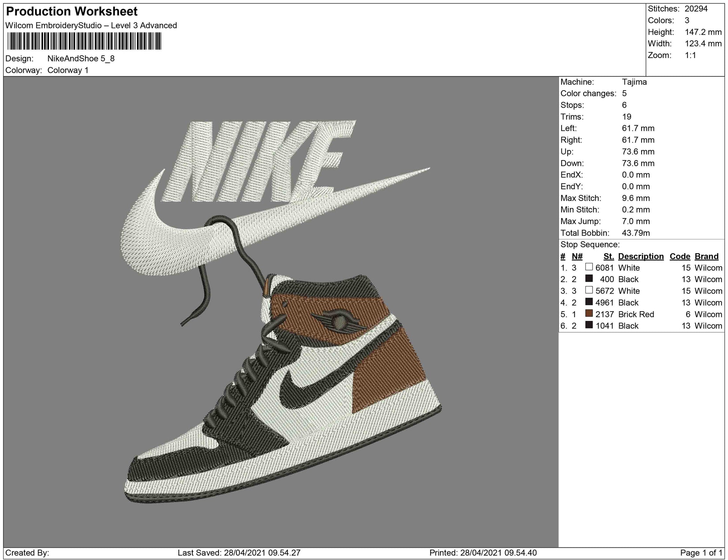The width and height of the screenshot is (728, 560).
Task: Select the Brick Red color swatch
Action: (589, 313)
